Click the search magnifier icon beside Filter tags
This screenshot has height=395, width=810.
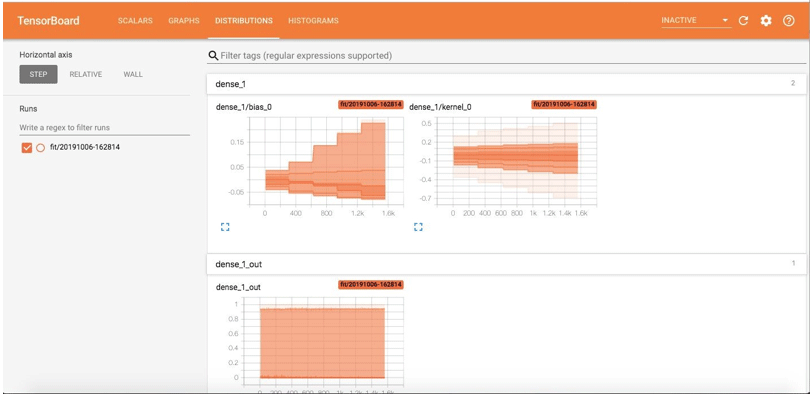(x=212, y=55)
